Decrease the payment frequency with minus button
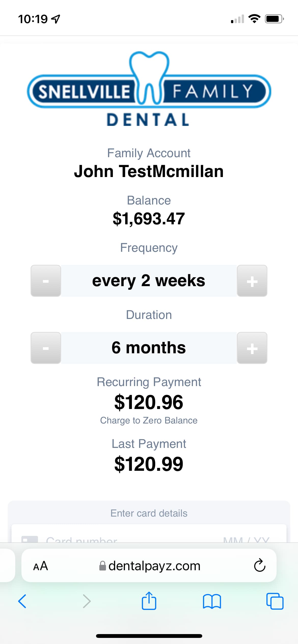 click(46, 281)
